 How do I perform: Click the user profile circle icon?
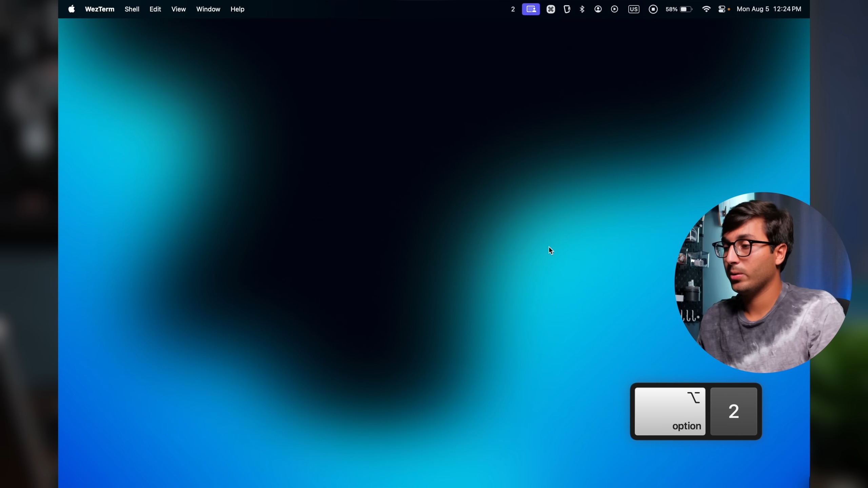pyautogui.click(x=598, y=9)
